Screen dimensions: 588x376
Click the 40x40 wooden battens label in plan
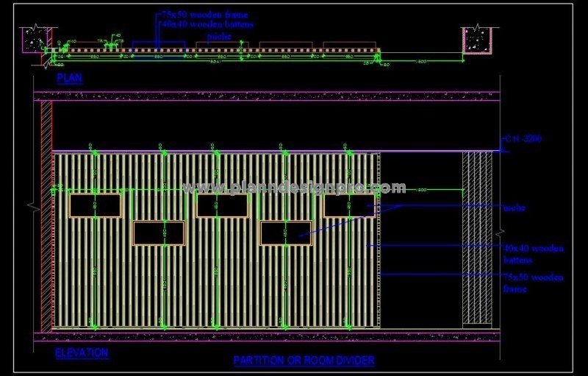pos(208,24)
